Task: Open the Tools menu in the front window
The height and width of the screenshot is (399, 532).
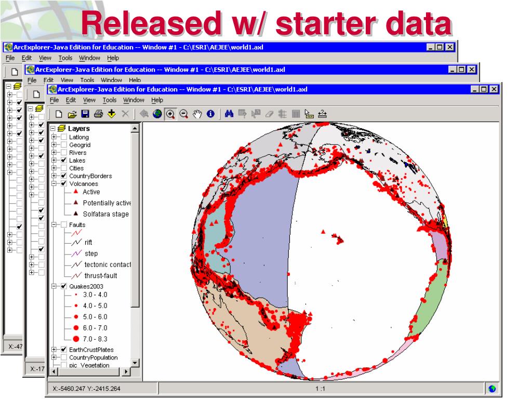Action: pos(110,100)
